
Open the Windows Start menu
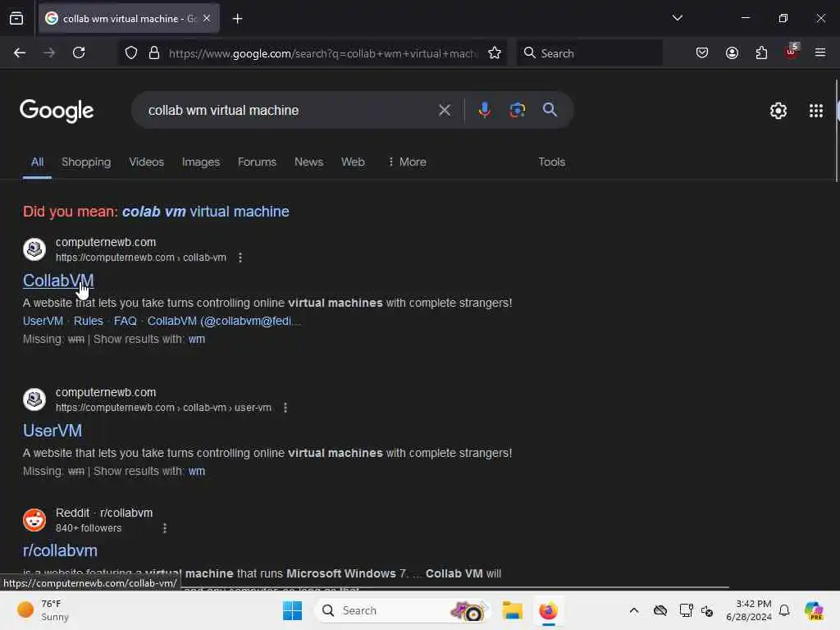(x=292, y=610)
